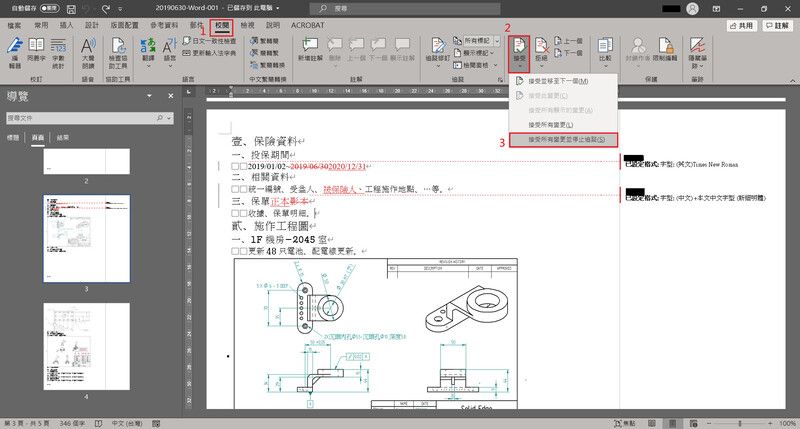Viewport: 800px width, 429px height.
Task: Switch to the Design (設計) tab
Action: pyautogui.click(x=92, y=25)
